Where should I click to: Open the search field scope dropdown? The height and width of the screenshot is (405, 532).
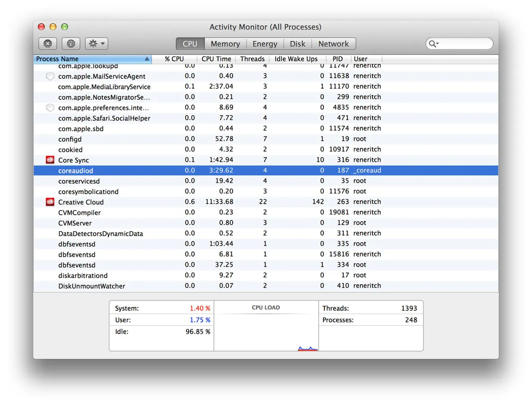[438, 43]
